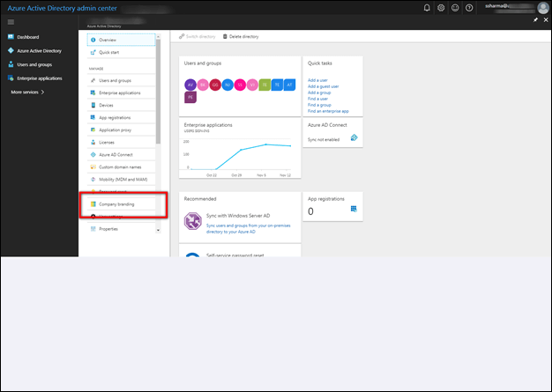The width and height of the screenshot is (552, 392).
Task: Click the App registrations count 0
Action: click(x=310, y=211)
